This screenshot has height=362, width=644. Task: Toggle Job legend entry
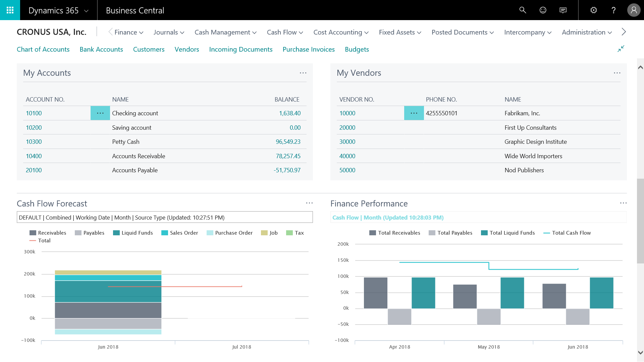(x=269, y=233)
